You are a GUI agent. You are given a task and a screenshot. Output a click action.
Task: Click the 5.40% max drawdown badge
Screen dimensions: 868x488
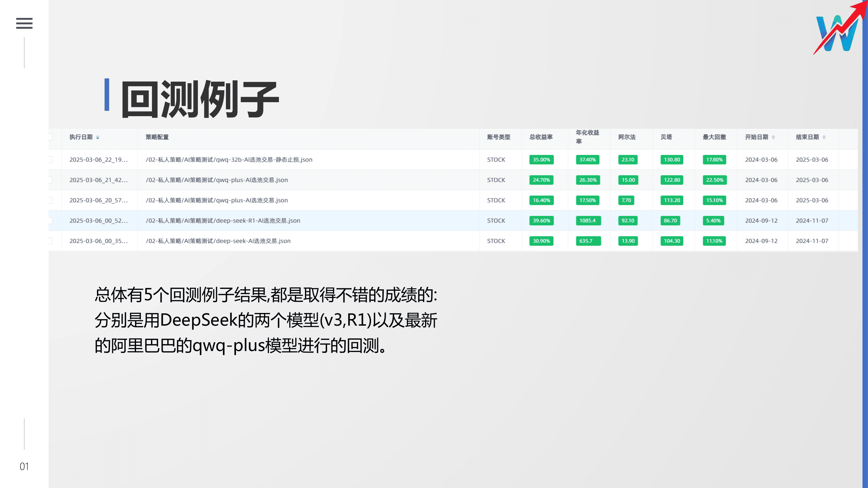(x=713, y=221)
